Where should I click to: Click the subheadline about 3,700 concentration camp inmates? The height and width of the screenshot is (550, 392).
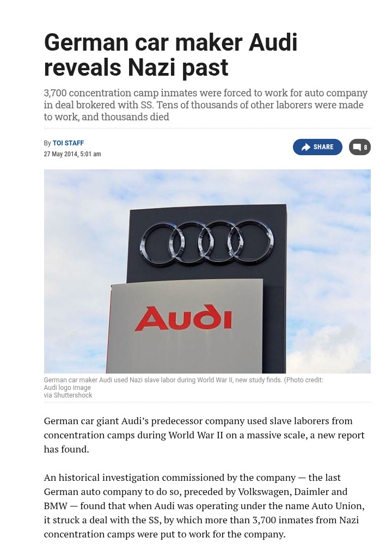pos(205,105)
